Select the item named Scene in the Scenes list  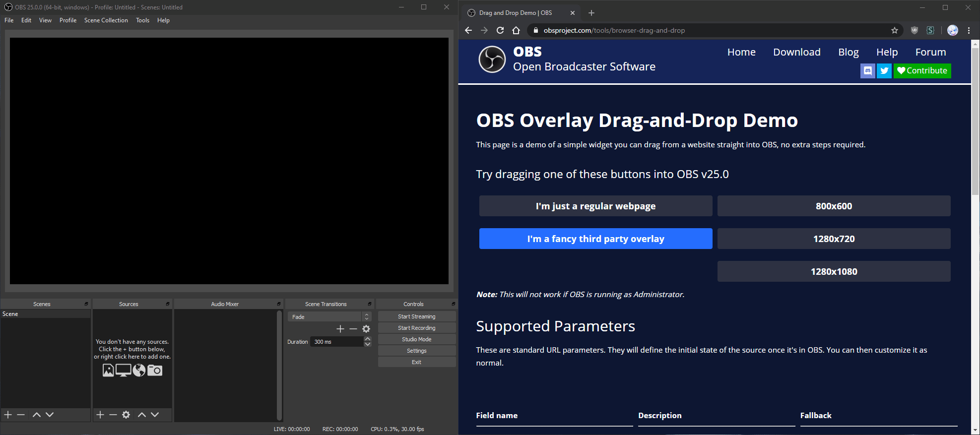pyautogui.click(x=45, y=314)
